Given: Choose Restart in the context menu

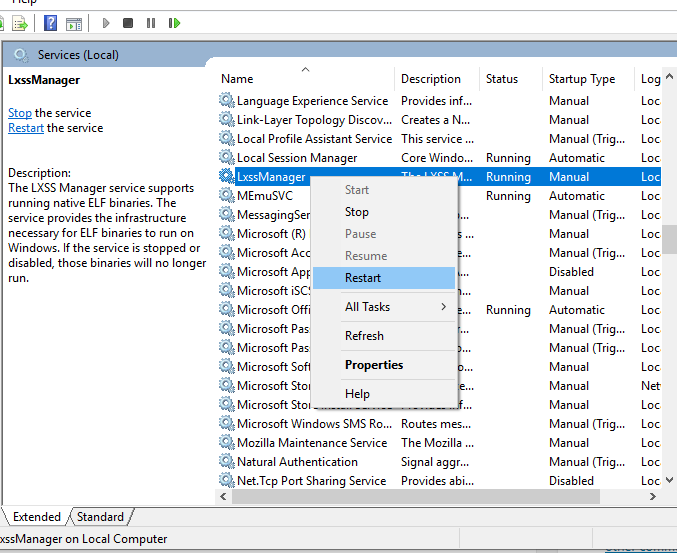Looking at the screenshot, I should click(384, 278).
